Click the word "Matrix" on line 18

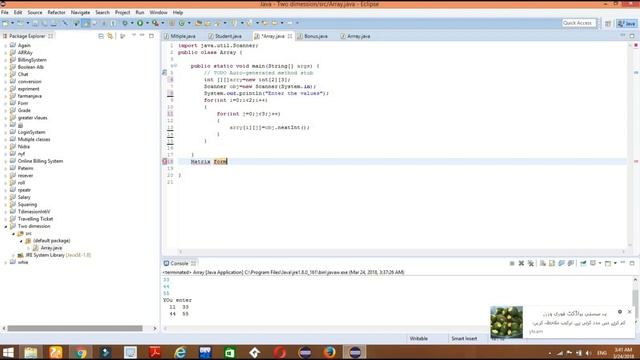click(201, 162)
